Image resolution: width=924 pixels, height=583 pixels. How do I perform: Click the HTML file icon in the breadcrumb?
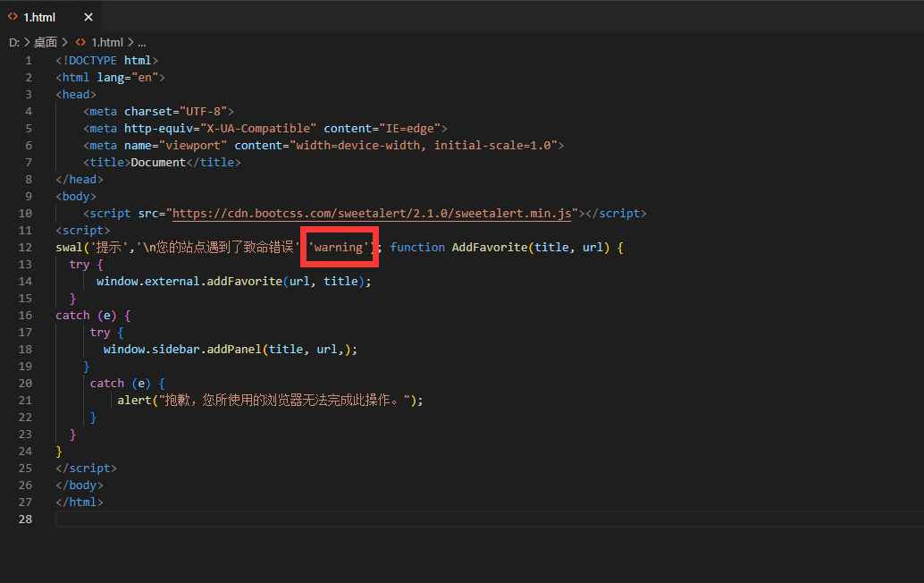point(80,42)
